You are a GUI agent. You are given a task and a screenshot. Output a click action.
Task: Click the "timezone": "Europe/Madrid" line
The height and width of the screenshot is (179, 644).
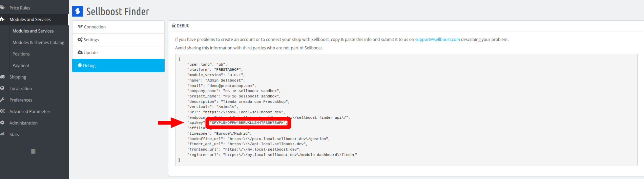pyautogui.click(x=219, y=133)
